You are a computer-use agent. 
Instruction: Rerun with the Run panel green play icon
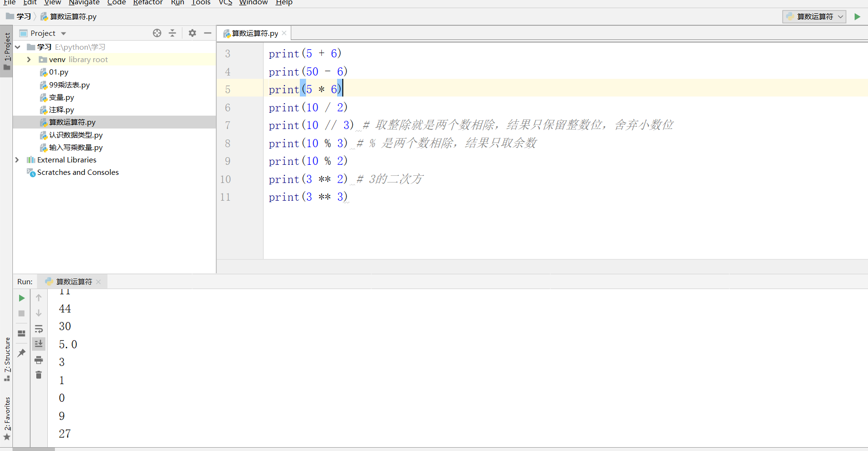(21, 298)
